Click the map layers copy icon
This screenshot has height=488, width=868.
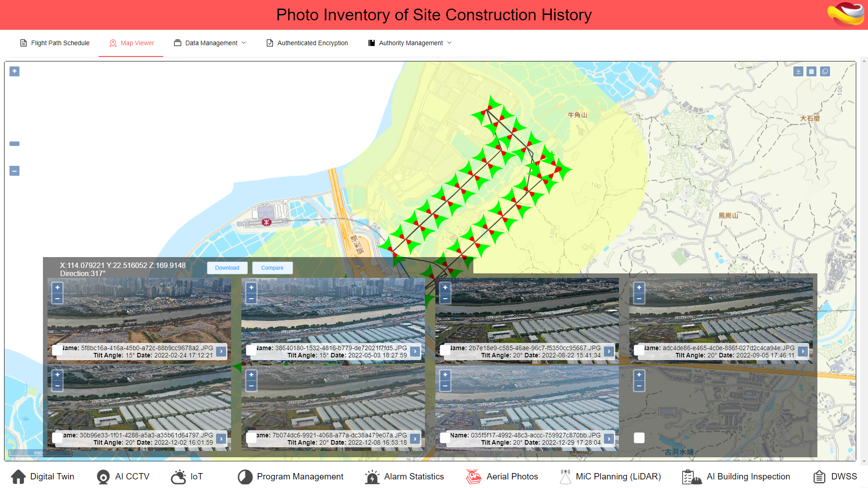click(825, 71)
